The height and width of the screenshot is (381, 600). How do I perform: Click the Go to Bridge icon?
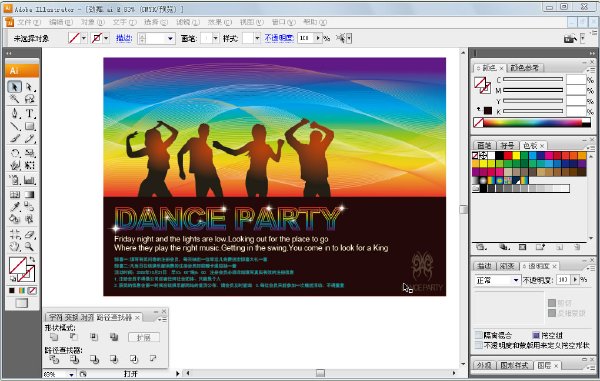coord(570,38)
